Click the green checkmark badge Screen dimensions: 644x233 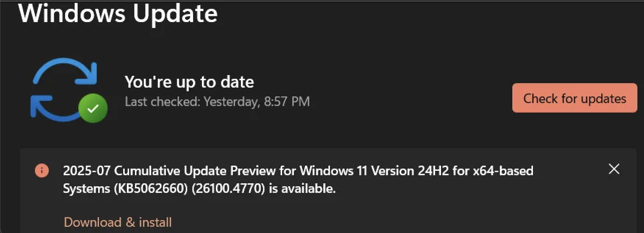pyautogui.click(x=93, y=108)
